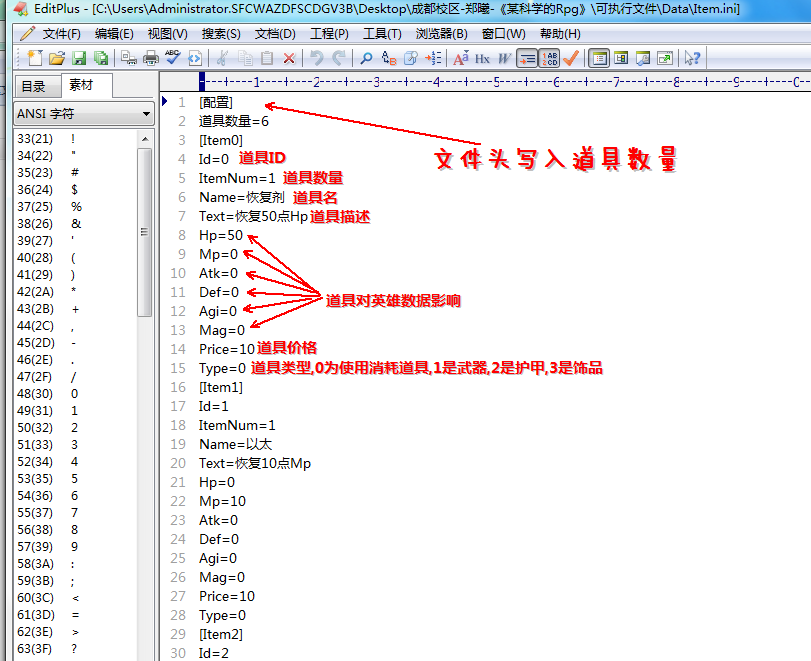Viewport: 811px width, 661px height.
Task: Select the 43(2B) + character row
Action: [76, 309]
